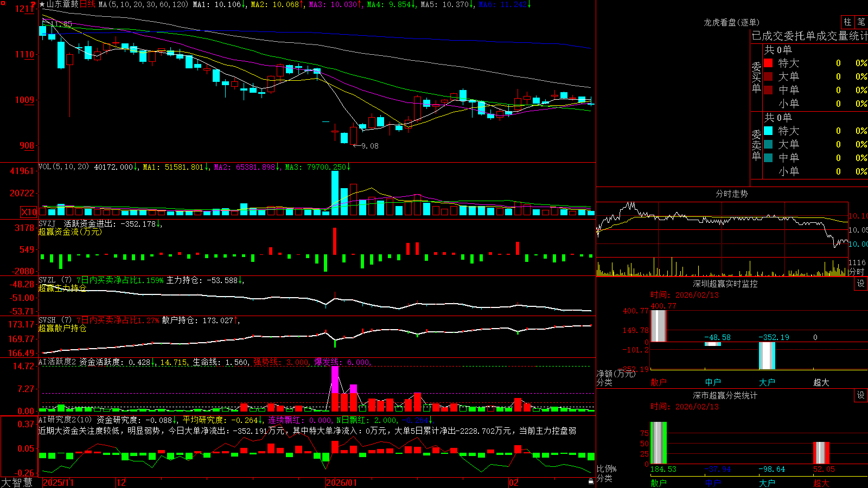This screenshot has width=868, height=488.
Task: Select the SVSH (7) indicator name
Action: click(x=55, y=320)
